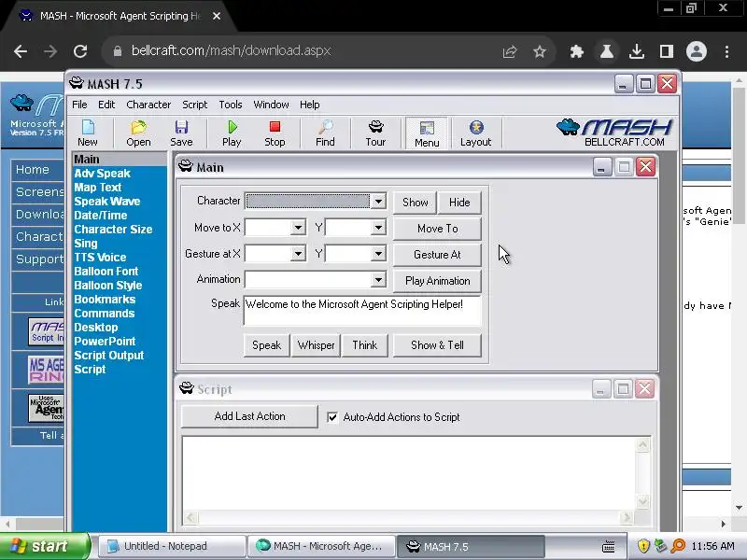Image resolution: width=747 pixels, height=560 pixels.
Task: Open the Help menu
Action: [x=310, y=105]
